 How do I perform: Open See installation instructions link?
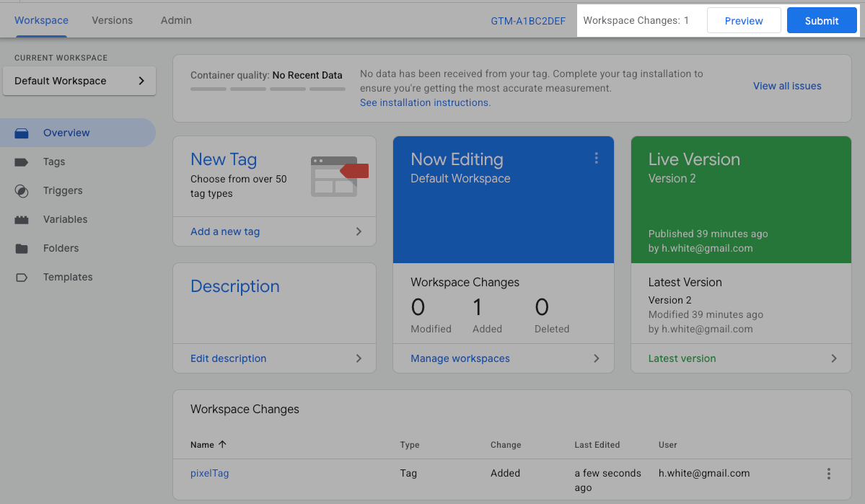click(x=425, y=102)
